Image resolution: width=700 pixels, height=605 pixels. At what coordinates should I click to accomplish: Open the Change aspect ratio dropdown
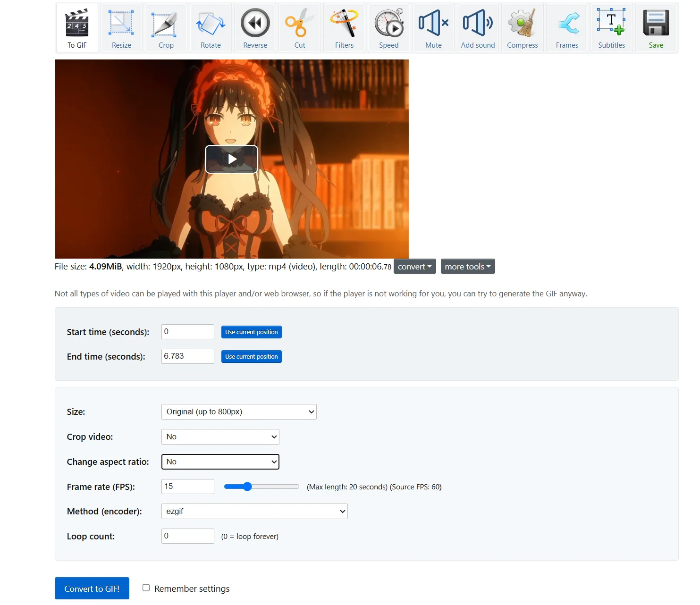pos(220,462)
